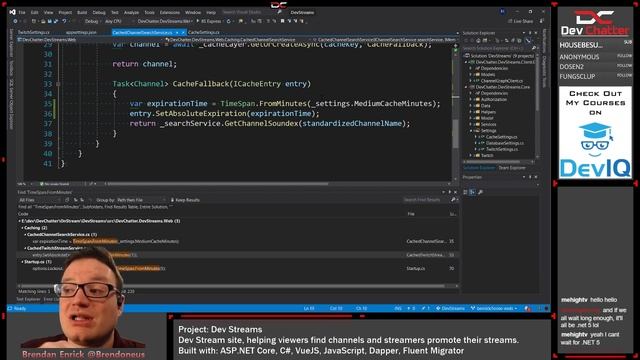This screenshot has width=640, height=360.
Task: Open the Test Explorer bottom tab
Action: (x=28, y=300)
